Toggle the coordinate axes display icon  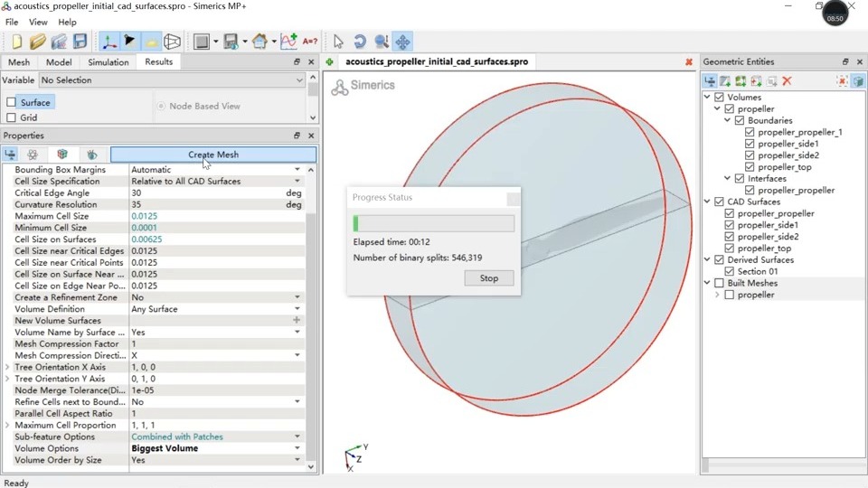[109, 42]
